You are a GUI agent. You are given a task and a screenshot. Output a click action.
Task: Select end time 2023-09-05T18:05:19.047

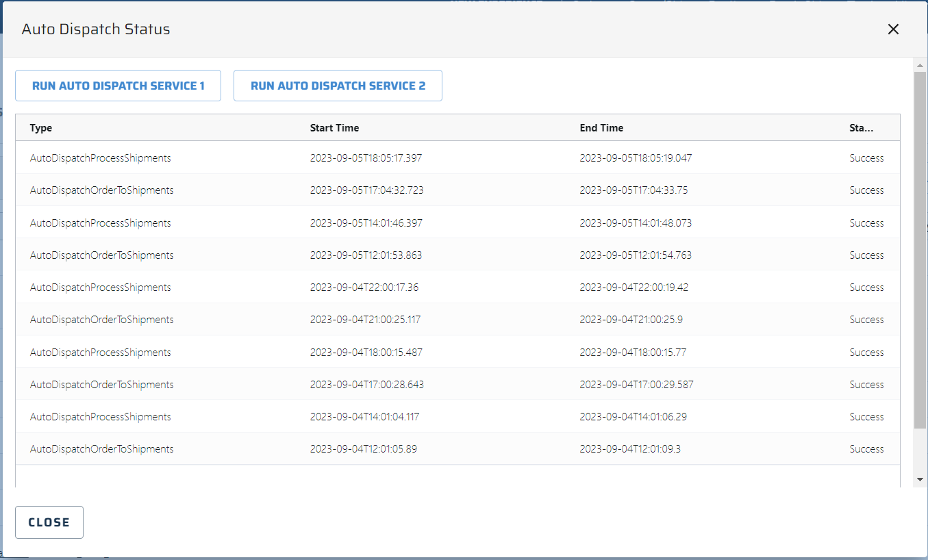[x=636, y=158]
